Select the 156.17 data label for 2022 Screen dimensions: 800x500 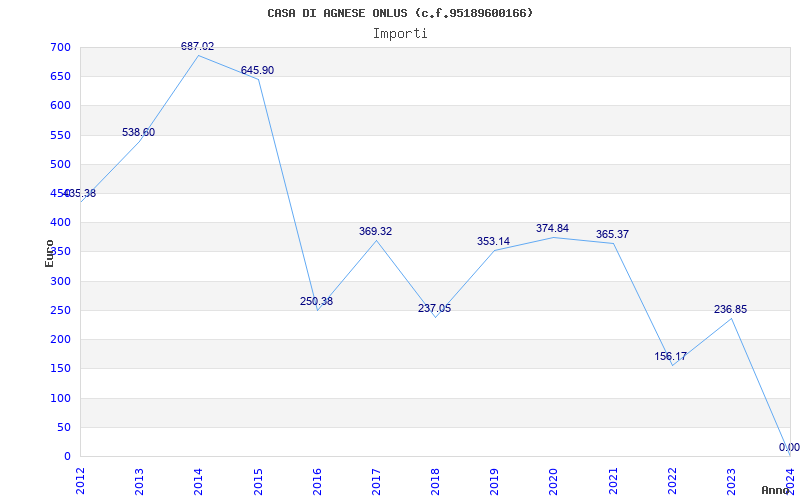tap(670, 356)
